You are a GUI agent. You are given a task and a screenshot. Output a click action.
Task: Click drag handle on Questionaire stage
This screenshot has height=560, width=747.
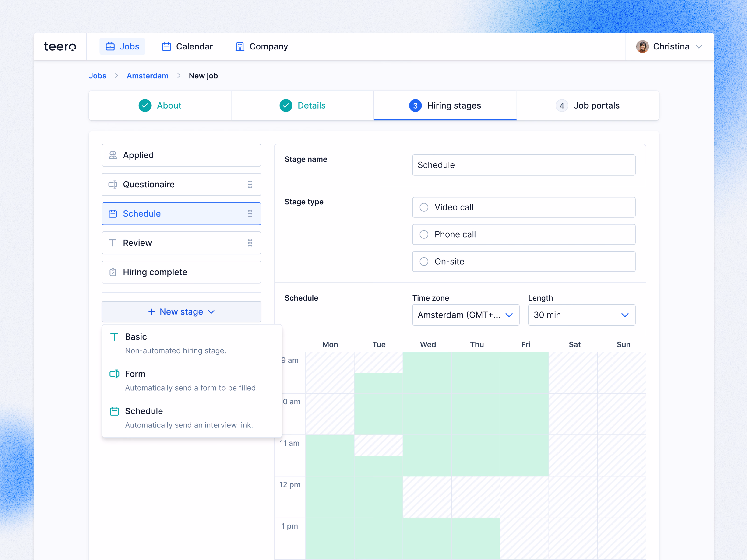[250, 184]
